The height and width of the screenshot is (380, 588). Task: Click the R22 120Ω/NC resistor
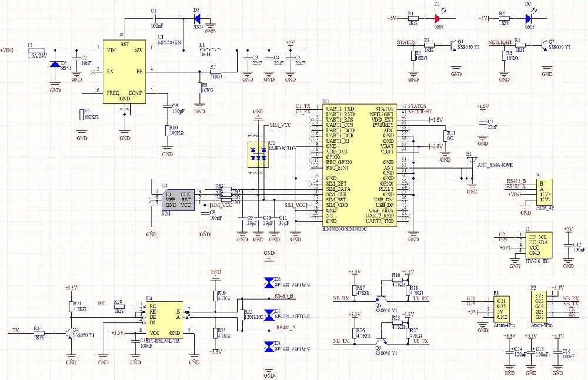tap(242, 315)
